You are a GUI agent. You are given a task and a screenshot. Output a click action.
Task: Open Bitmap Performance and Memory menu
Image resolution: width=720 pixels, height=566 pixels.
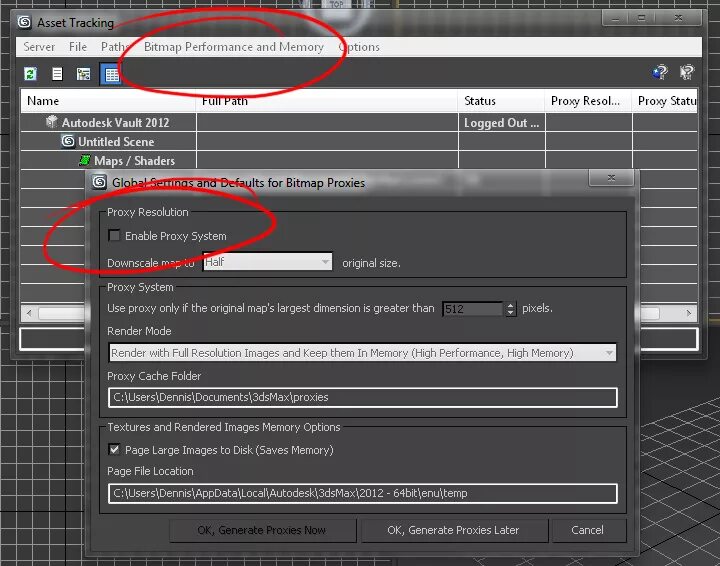(x=234, y=47)
